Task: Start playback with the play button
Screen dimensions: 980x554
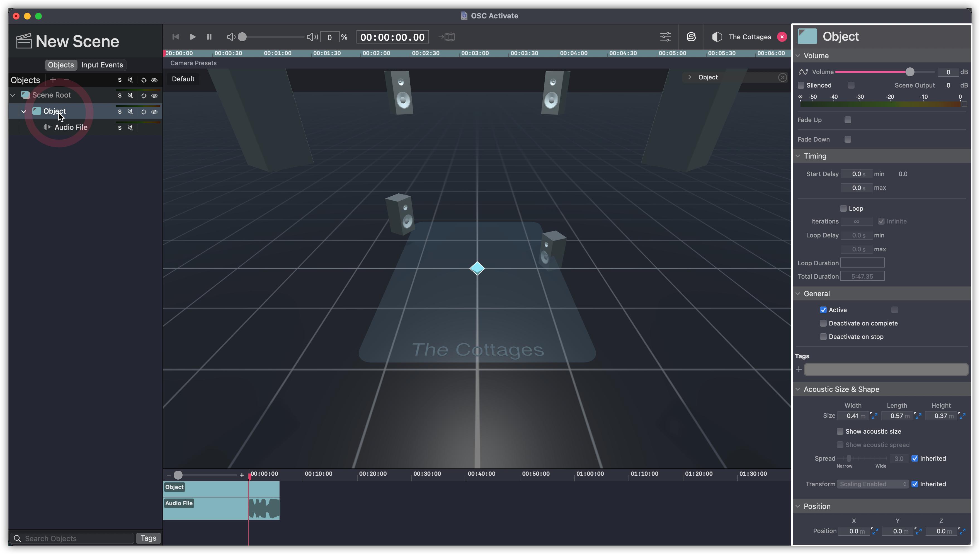Action: 193,37
